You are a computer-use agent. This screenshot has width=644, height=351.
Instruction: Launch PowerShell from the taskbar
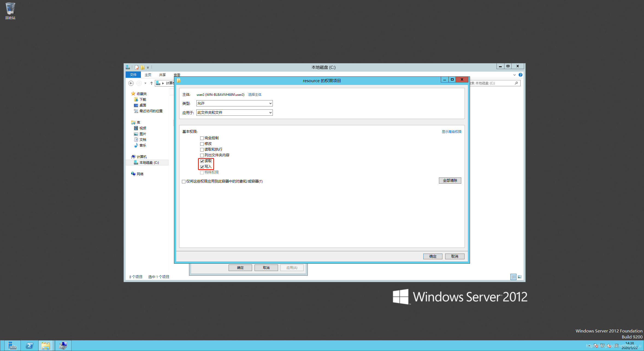click(29, 346)
